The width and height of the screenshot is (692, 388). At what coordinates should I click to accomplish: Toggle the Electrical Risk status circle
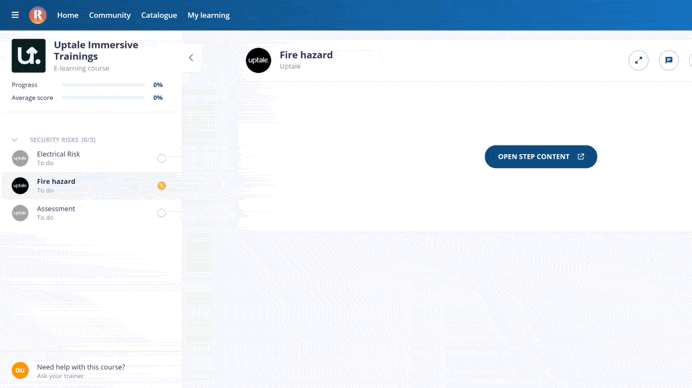tap(162, 158)
